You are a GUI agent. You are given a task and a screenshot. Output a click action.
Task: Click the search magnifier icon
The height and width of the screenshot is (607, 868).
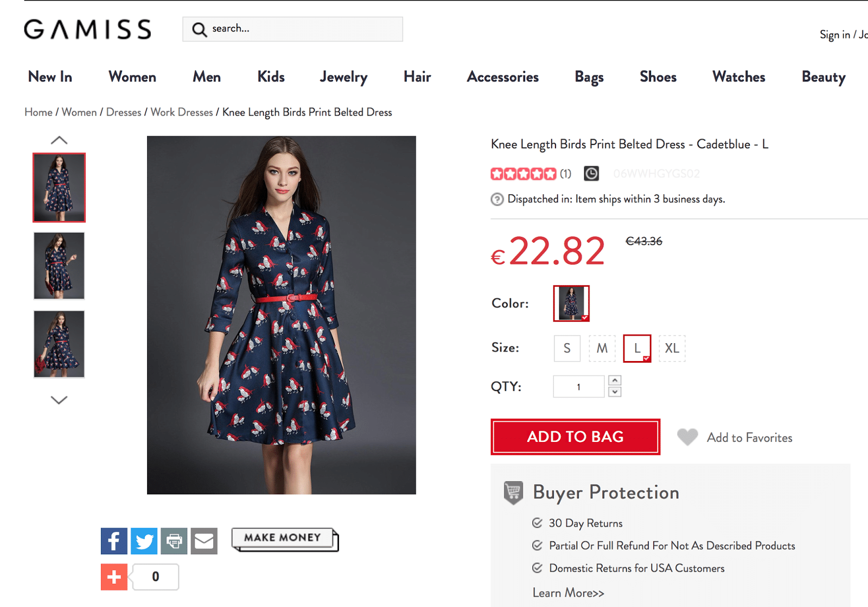coord(199,29)
